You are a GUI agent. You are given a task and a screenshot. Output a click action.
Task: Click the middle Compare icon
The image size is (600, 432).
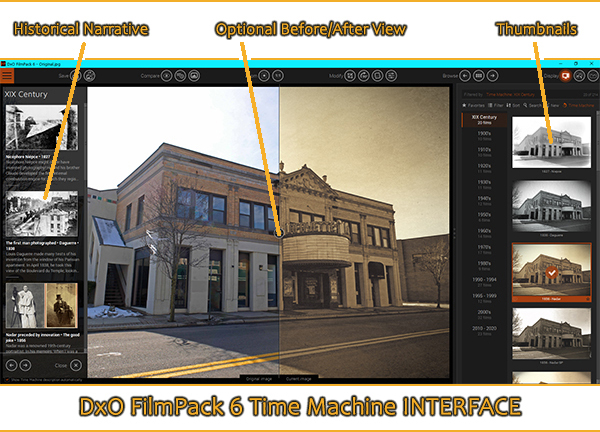pos(180,76)
